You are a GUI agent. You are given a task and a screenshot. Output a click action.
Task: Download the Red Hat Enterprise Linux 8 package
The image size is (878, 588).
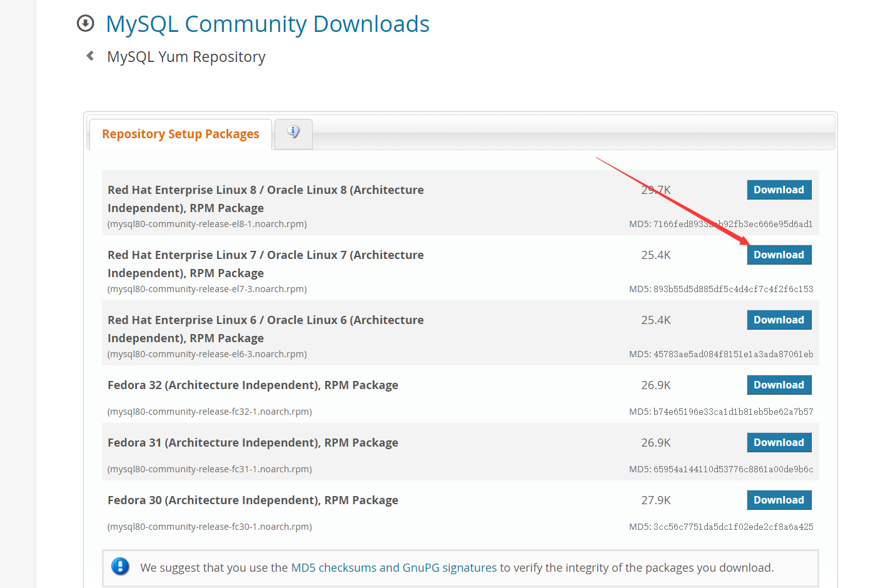(x=779, y=190)
